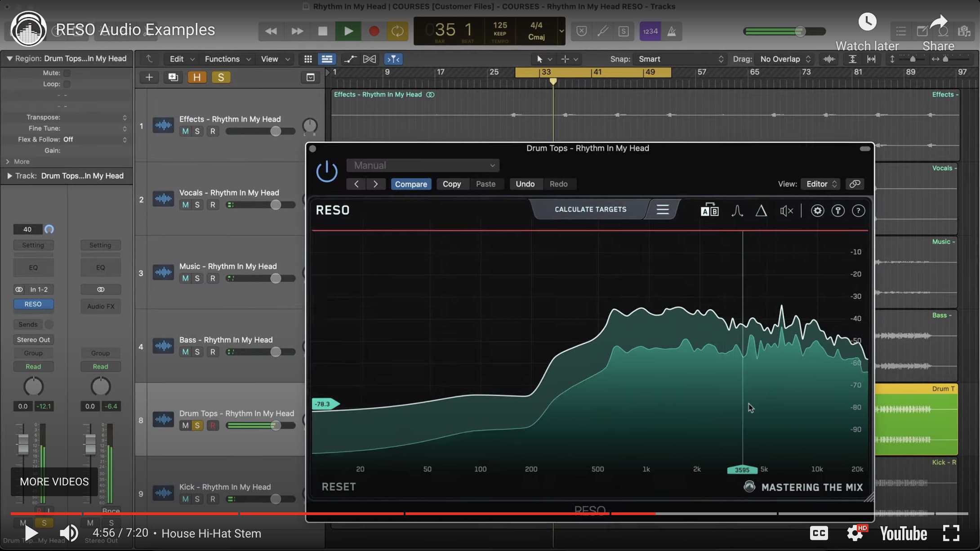
Task: Toggle the RESO plugin power button
Action: 327,171
